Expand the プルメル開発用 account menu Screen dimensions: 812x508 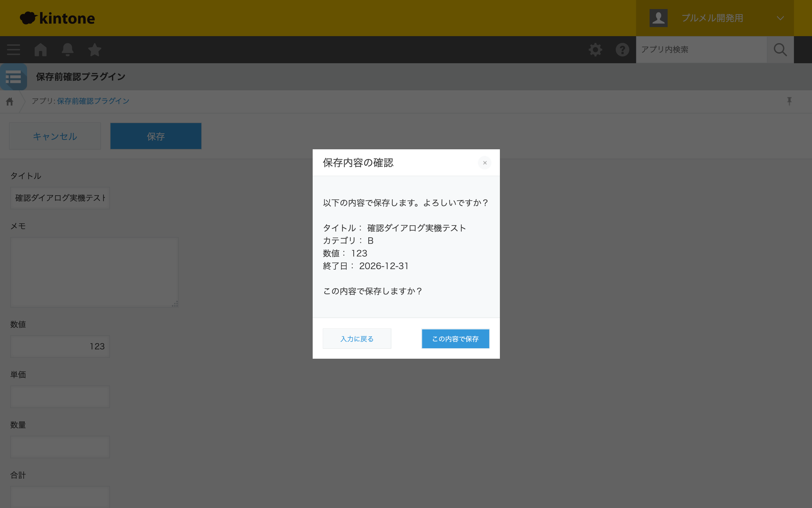tap(780, 18)
